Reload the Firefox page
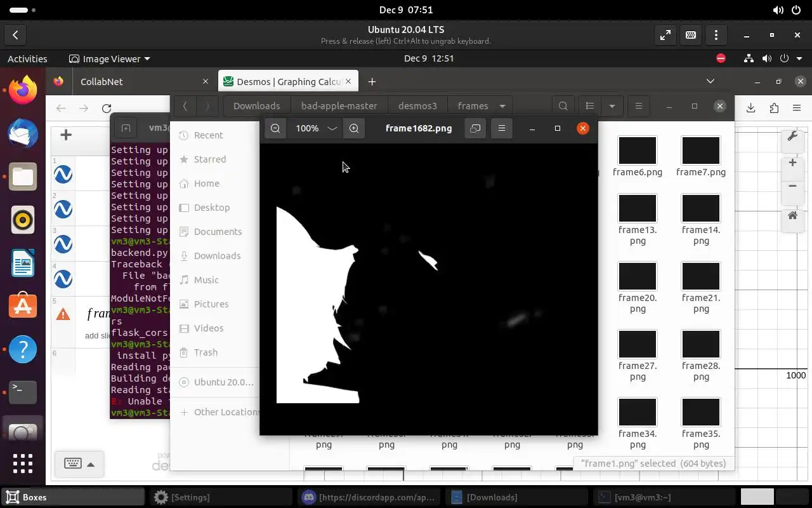The image size is (812, 508). [x=107, y=109]
